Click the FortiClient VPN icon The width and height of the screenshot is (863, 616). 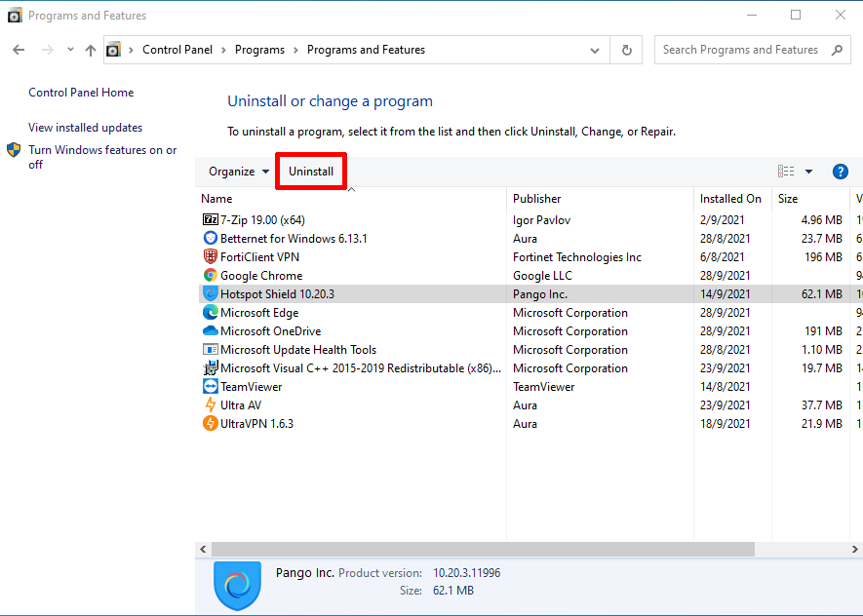[x=211, y=257]
